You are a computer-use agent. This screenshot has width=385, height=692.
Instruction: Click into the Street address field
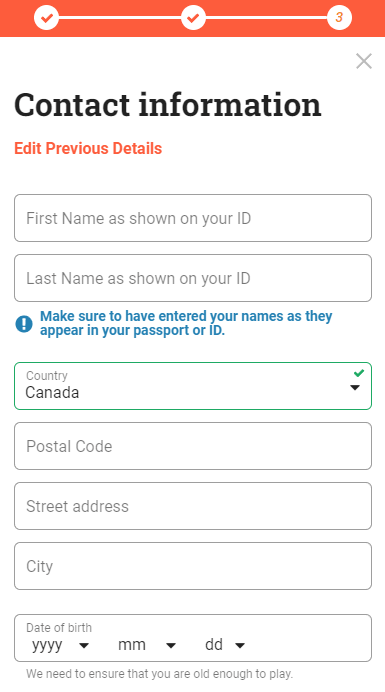[x=193, y=506]
